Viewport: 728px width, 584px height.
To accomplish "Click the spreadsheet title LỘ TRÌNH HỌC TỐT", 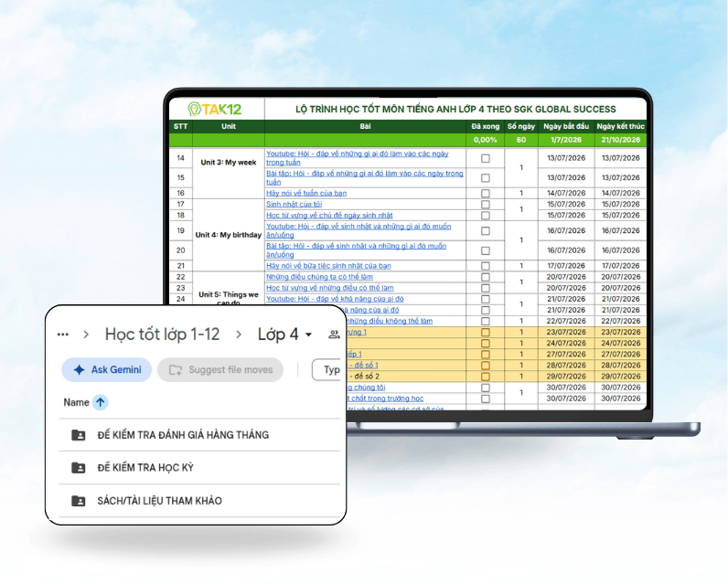I will tap(455, 110).
